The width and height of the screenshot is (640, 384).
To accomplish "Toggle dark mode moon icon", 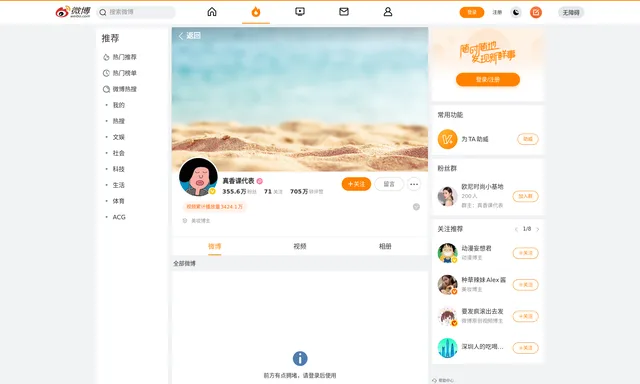I will click(516, 12).
